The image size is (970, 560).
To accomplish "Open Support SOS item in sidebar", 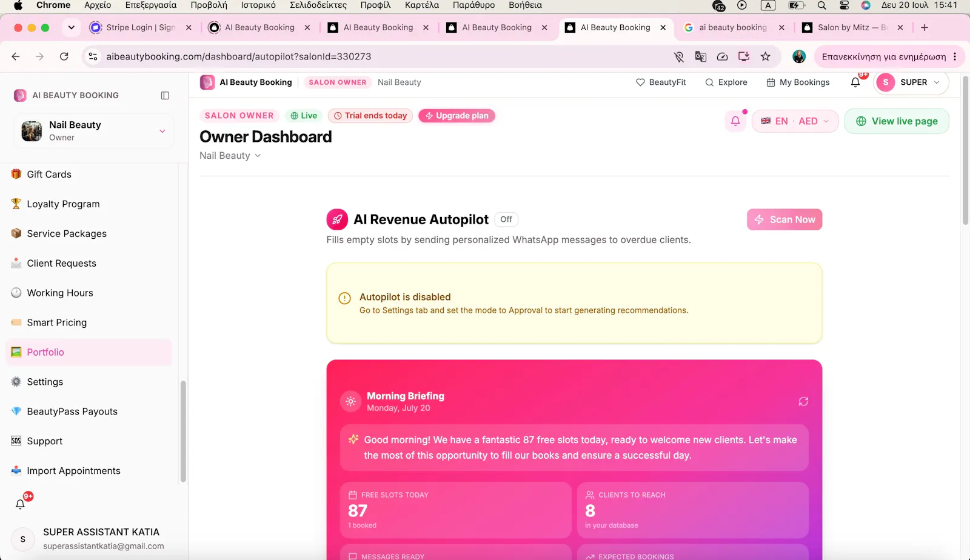I will [89, 441].
